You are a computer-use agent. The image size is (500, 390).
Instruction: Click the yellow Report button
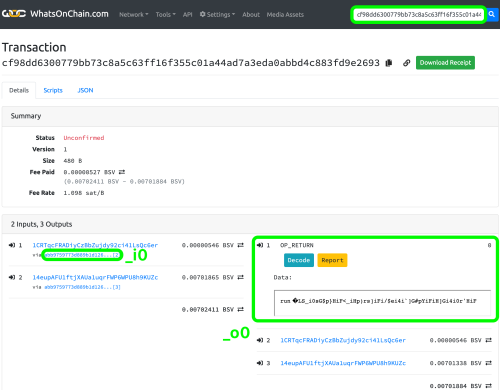(x=332, y=260)
